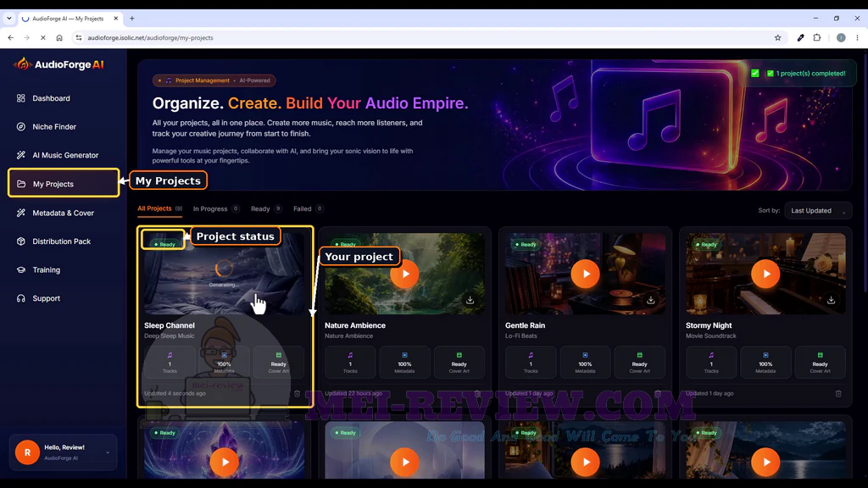This screenshot has height=488, width=868.
Task: Click Metadata 100% on Nature Ambience card
Action: 404,363
